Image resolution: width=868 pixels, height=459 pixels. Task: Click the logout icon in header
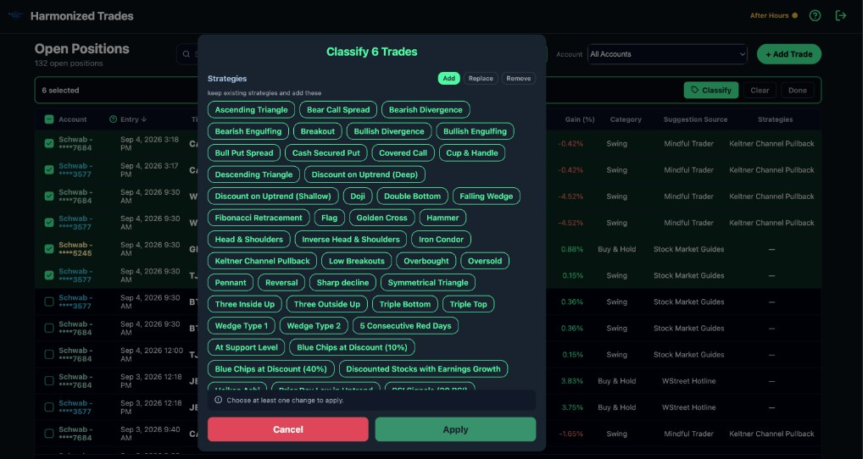[841, 15]
